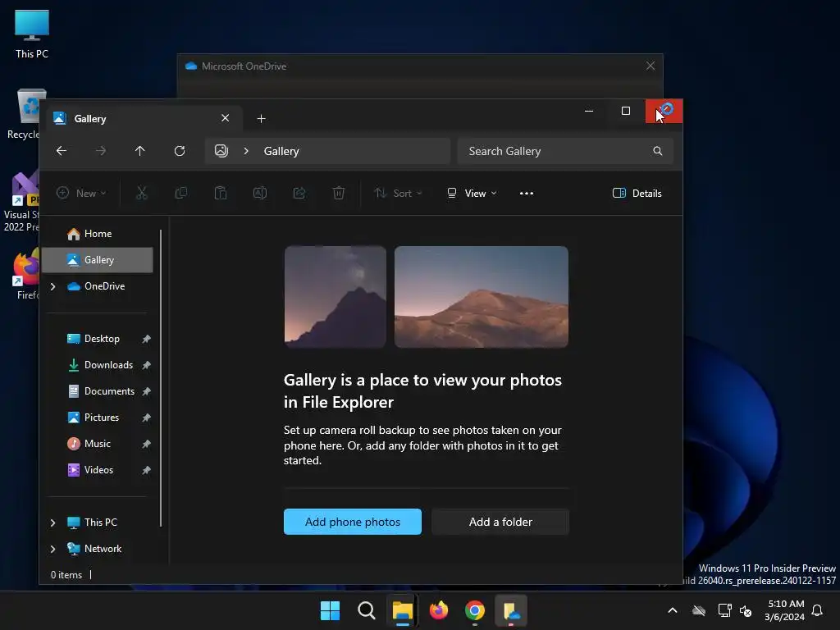Open the View dropdown

472,194
